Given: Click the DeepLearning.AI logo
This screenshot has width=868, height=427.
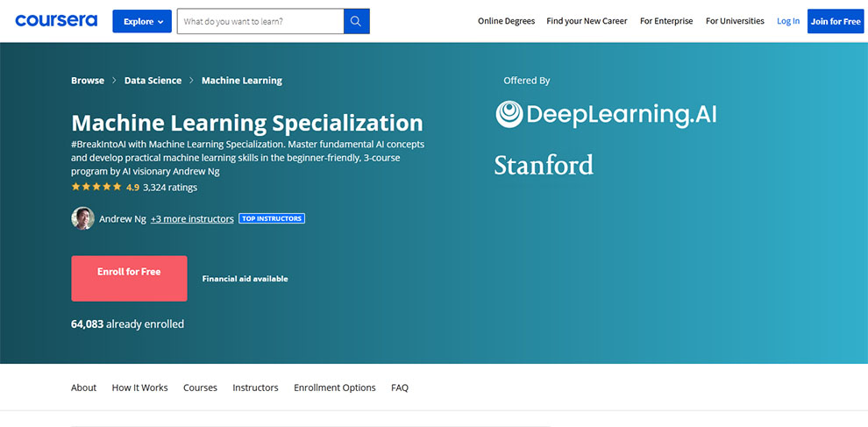Looking at the screenshot, I should point(606,114).
